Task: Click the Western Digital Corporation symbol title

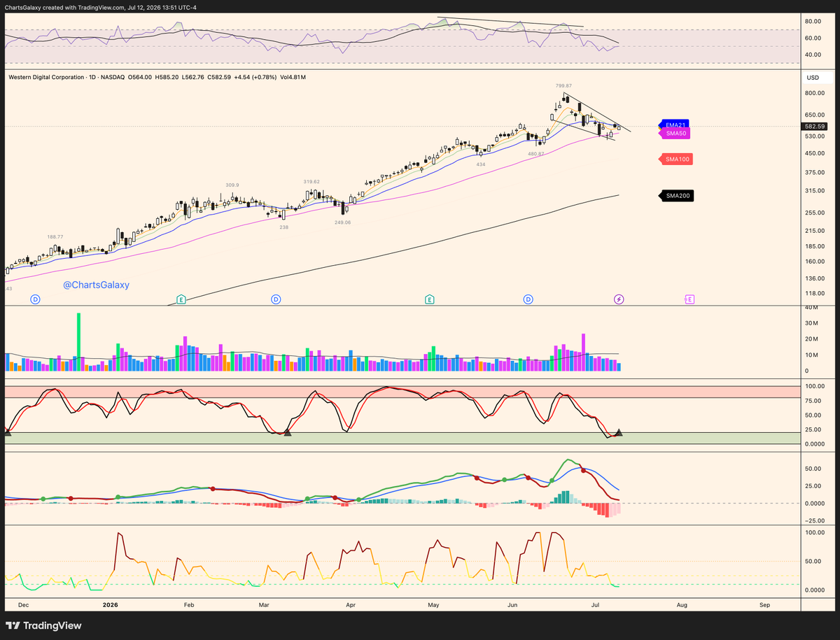Action: click(48, 77)
